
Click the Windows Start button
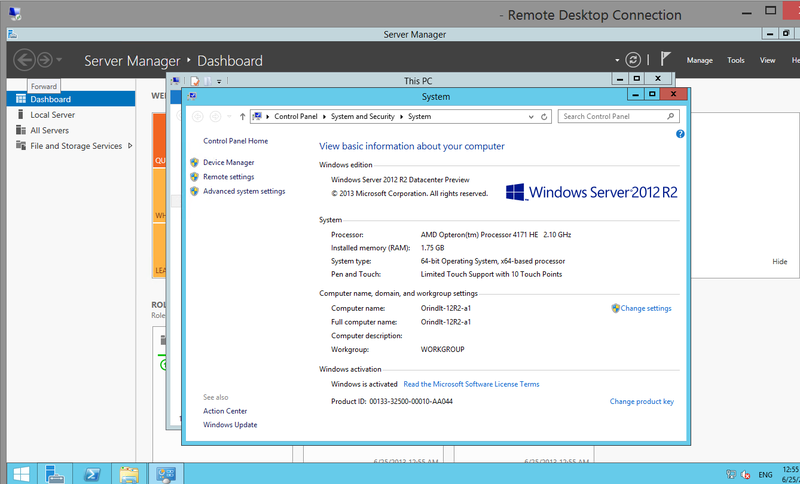coord(21,474)
